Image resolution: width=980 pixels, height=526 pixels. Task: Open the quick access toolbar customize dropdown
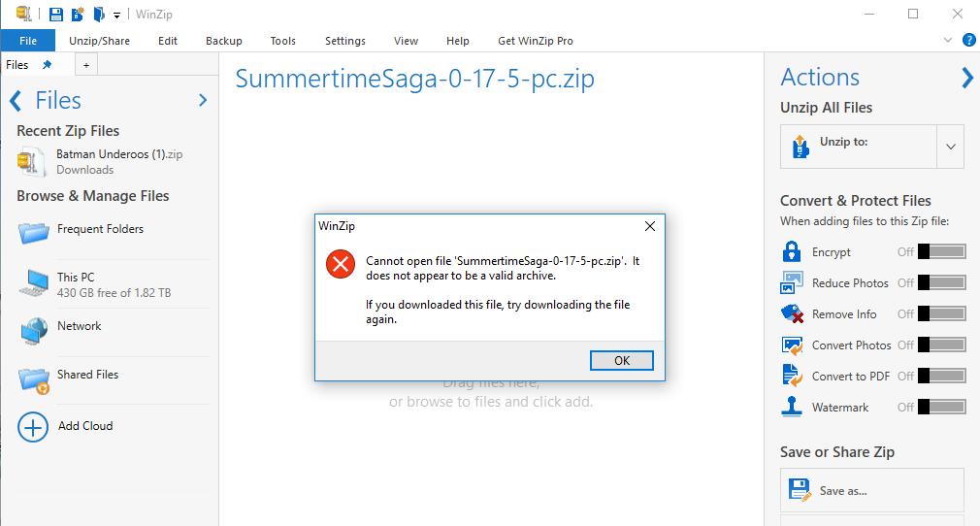(x=117, y=15)
